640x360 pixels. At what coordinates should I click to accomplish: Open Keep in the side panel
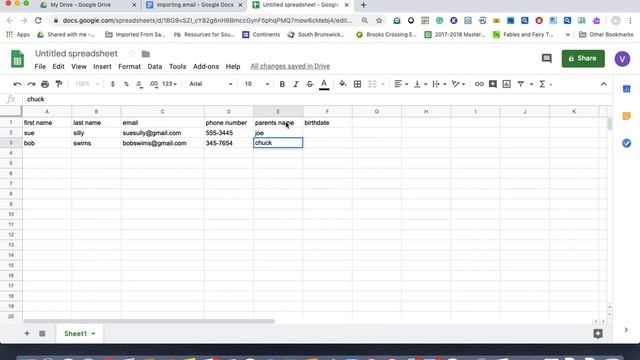pos(627,116)
